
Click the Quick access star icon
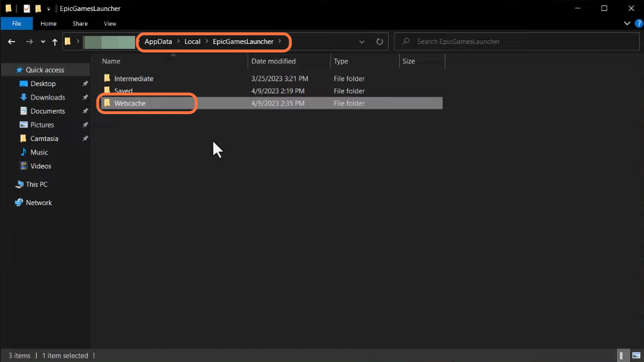click(19, 70)
